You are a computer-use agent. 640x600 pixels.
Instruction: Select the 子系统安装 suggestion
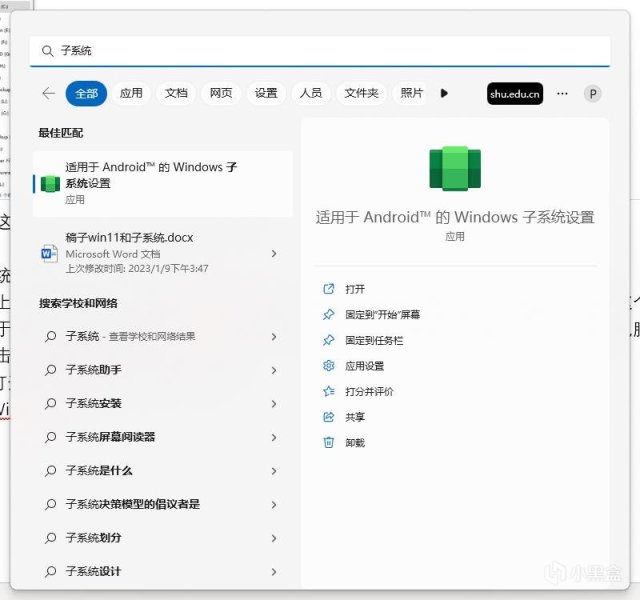point(162,403)
